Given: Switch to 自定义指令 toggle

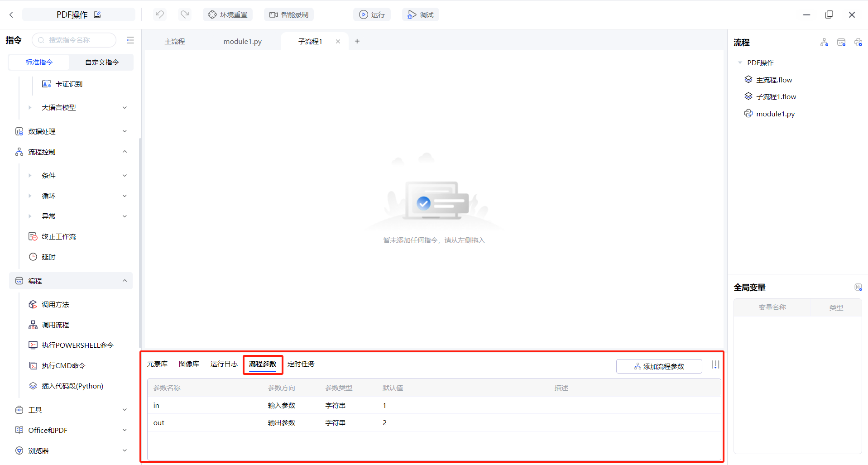Looking at the screenshot, I should (x=102, y=62).
